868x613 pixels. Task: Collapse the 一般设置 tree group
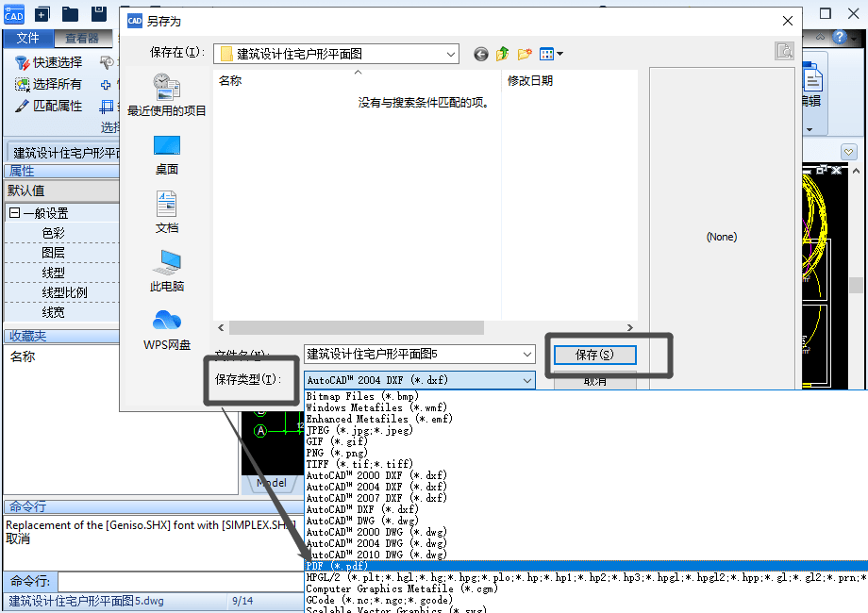15,213
